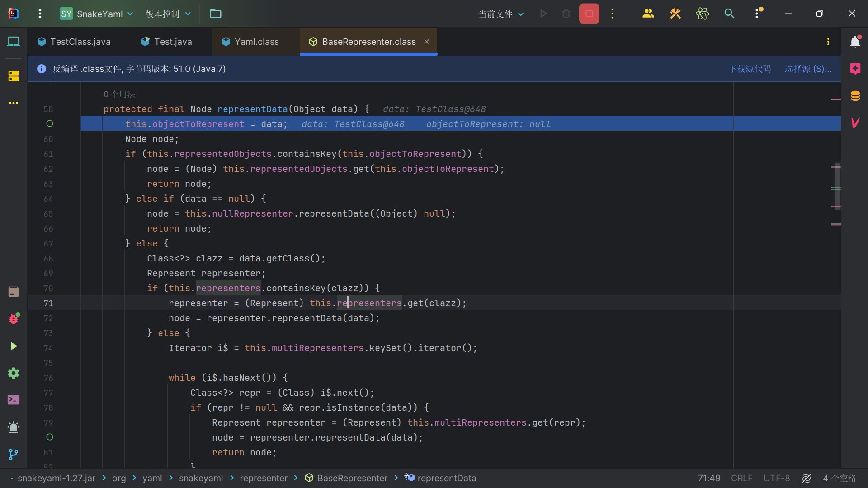The image size is (868, 488).
Task: Click the atom-shaped AI assistant icon
Action: coord(702,14)
